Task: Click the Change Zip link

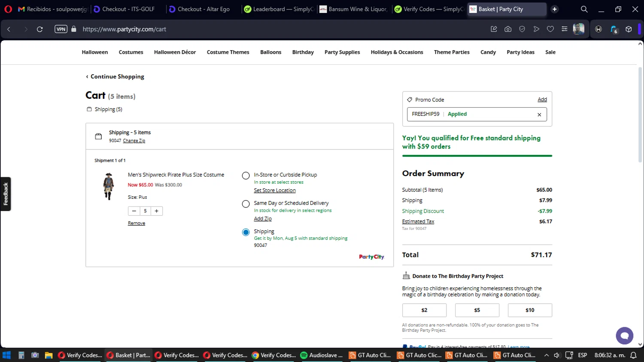Action: point(134,141)
